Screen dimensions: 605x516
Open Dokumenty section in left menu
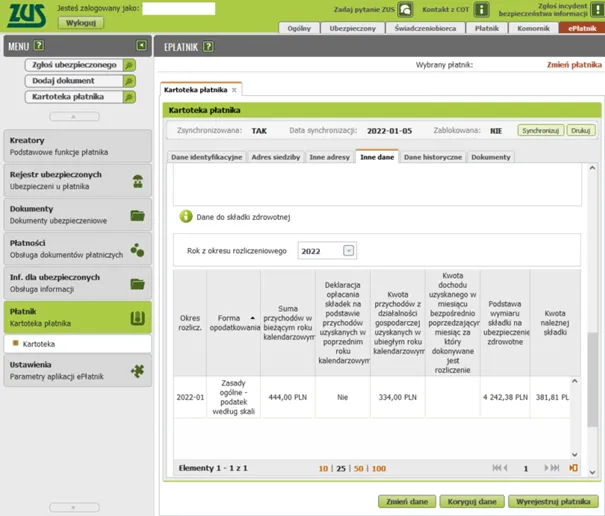point(76,214)
